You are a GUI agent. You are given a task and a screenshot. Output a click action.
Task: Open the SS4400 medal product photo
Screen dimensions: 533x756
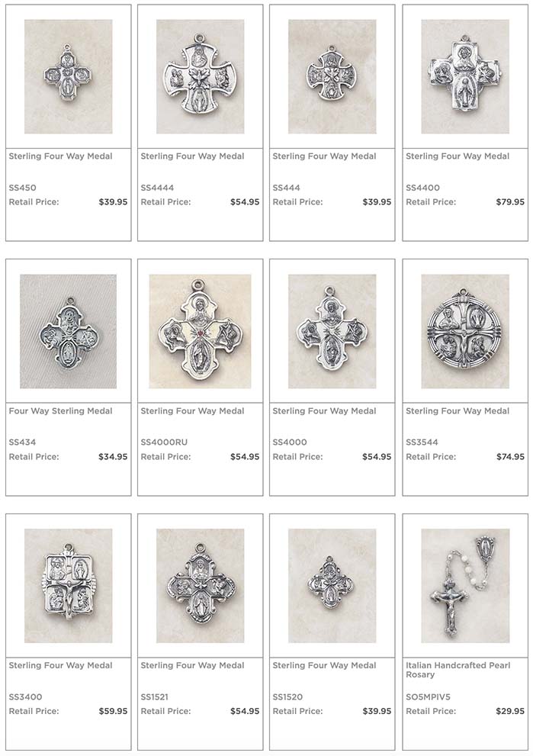click(x=465, y=76)
